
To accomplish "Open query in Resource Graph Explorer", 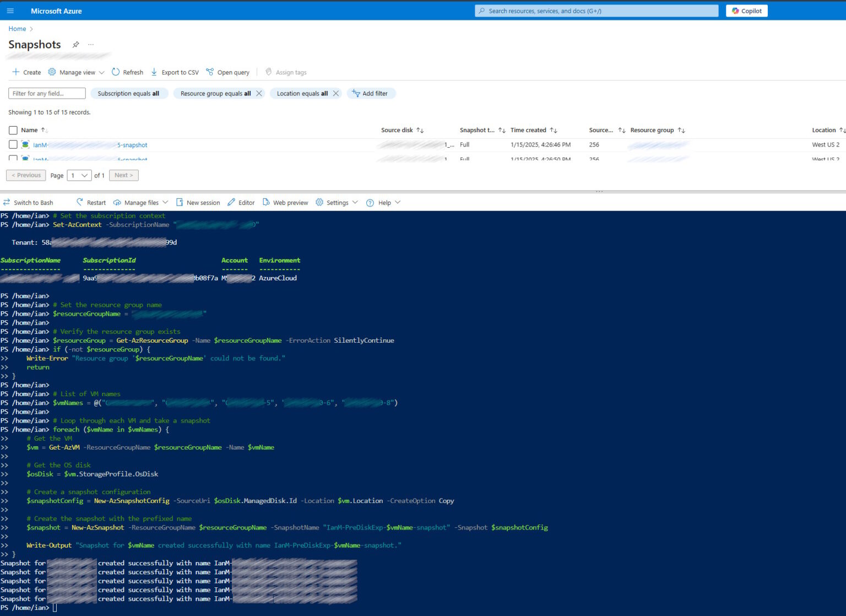I will click(227, 72).
